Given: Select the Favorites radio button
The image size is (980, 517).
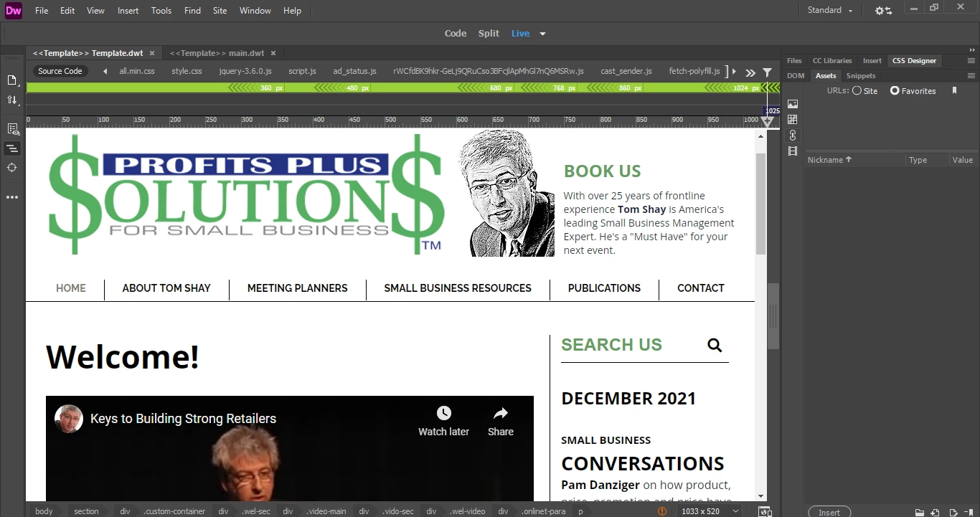Looking at the screenshot, I should pos(895,91).
